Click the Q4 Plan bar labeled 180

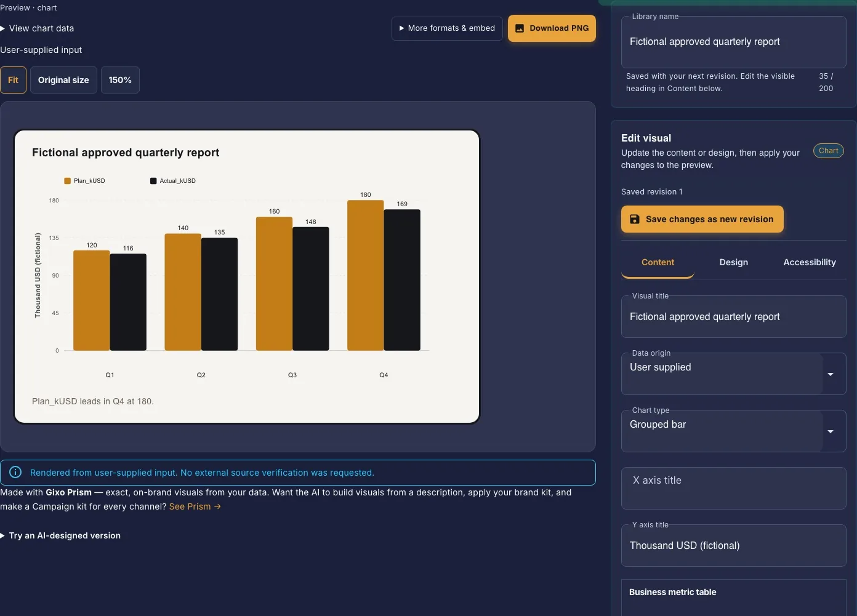point(365,275)
